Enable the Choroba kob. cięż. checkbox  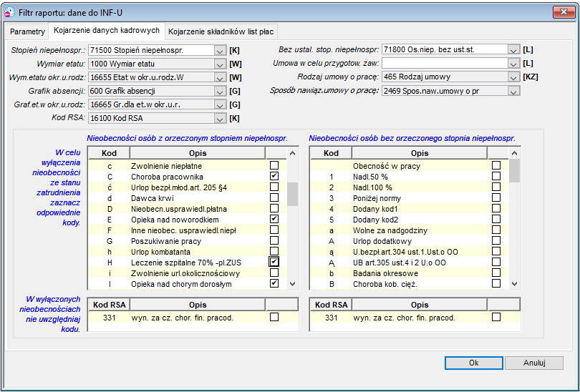coord(496,283)
